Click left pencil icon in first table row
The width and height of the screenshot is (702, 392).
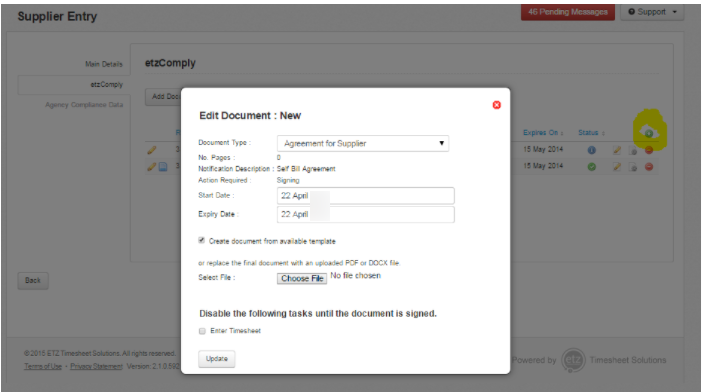pos(152,150)
